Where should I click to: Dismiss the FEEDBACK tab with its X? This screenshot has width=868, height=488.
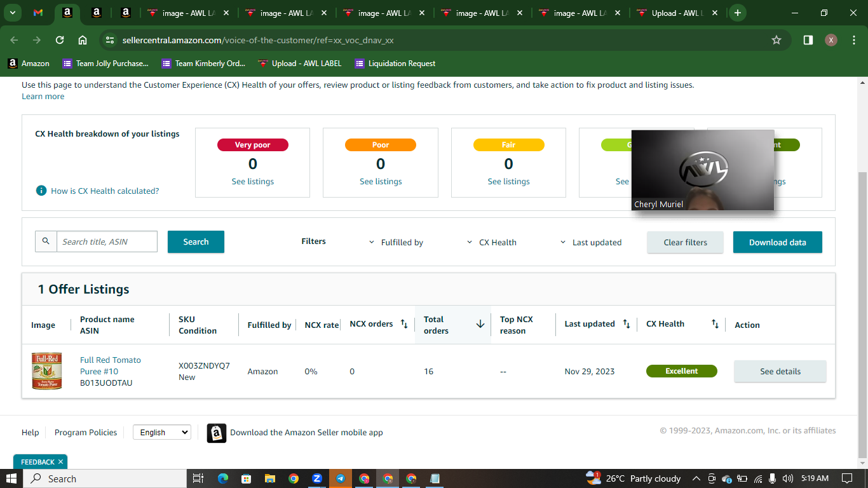(60, 462)
